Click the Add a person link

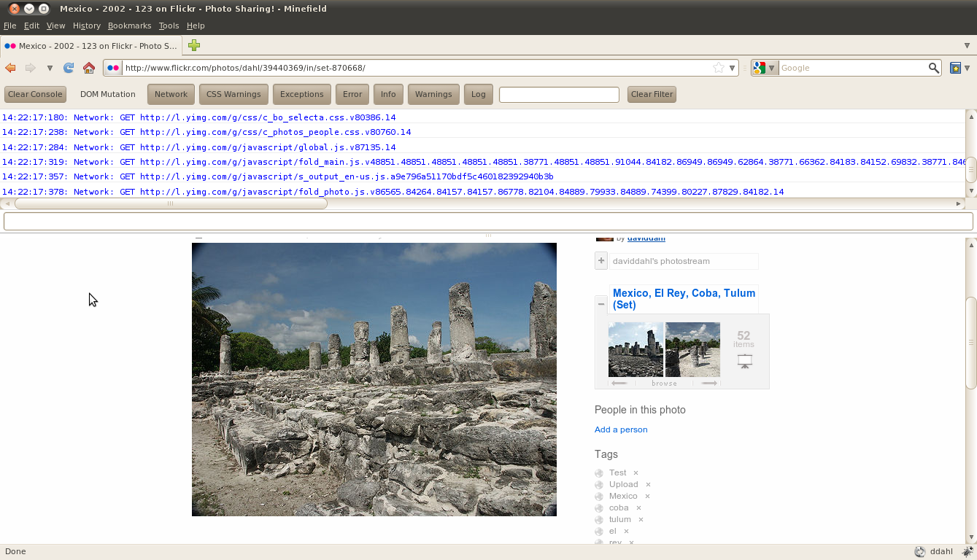(621, 429)
